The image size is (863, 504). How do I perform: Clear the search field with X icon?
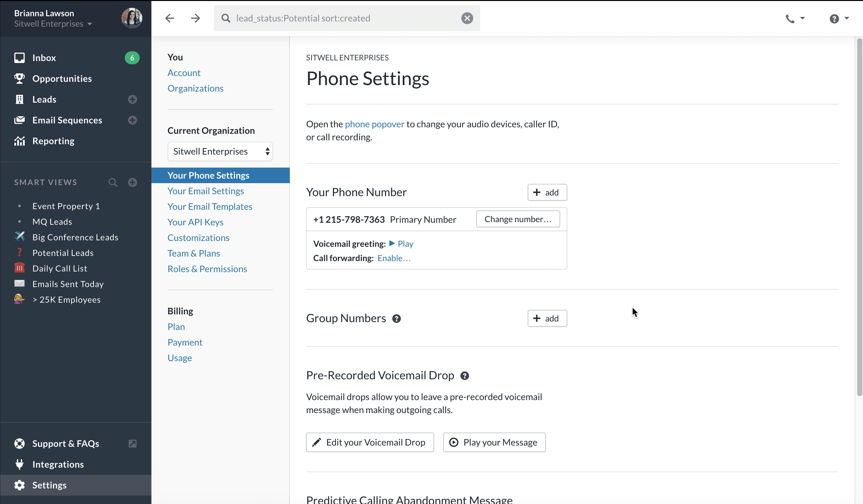tap(467, 18)
